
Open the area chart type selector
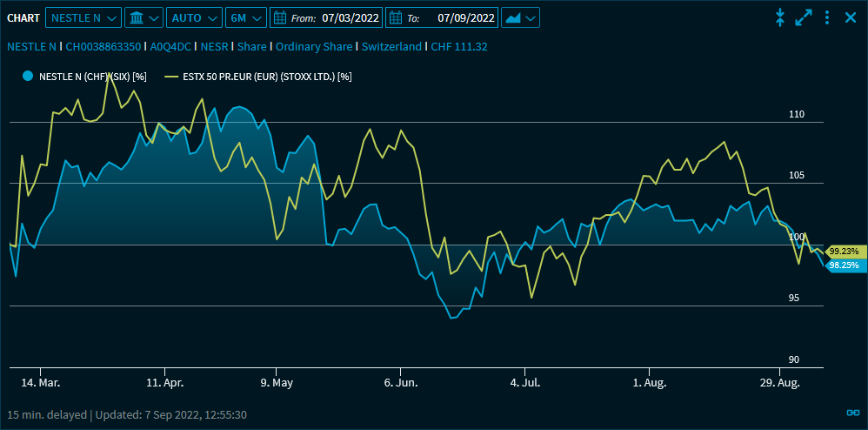point(520,17)
